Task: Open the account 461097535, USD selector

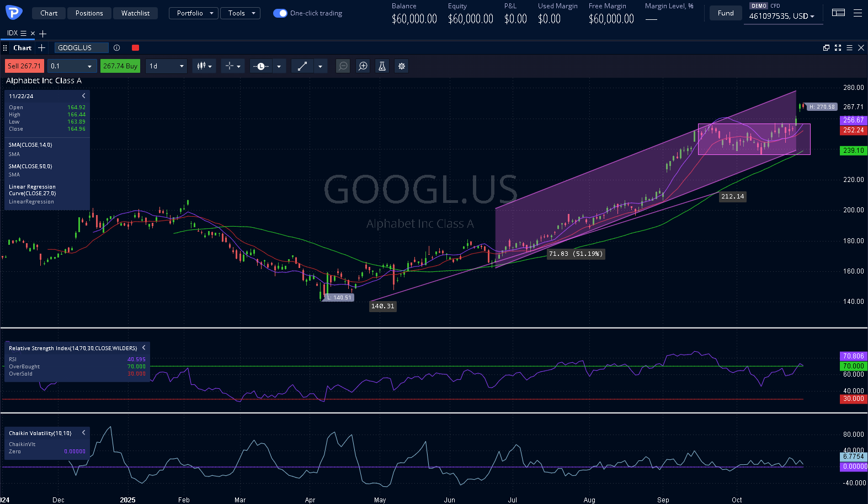Action: tap(781, 17)
